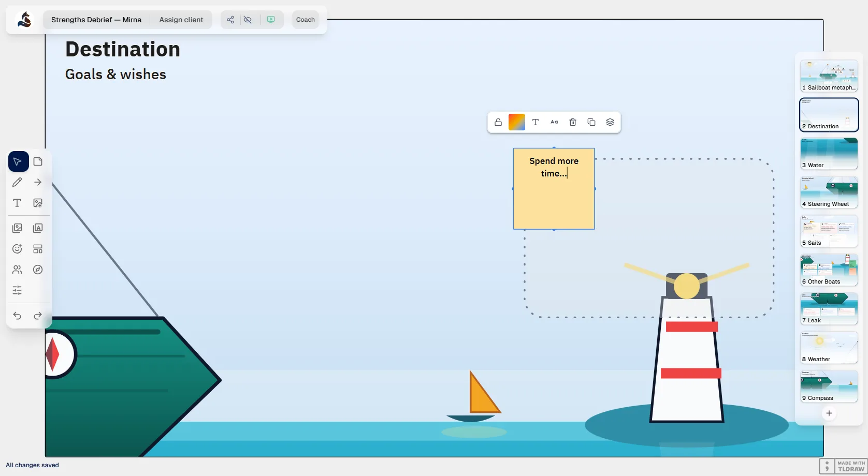Open the image library tool
The height and width of the screenshot is (476, 868).
(17, 228)
